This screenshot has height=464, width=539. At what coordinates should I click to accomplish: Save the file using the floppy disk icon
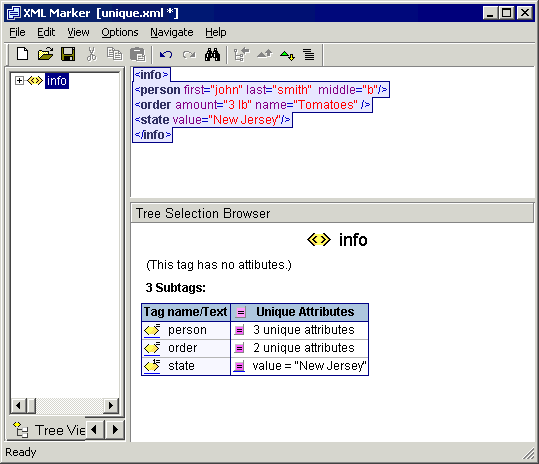[x=68, y=54]
